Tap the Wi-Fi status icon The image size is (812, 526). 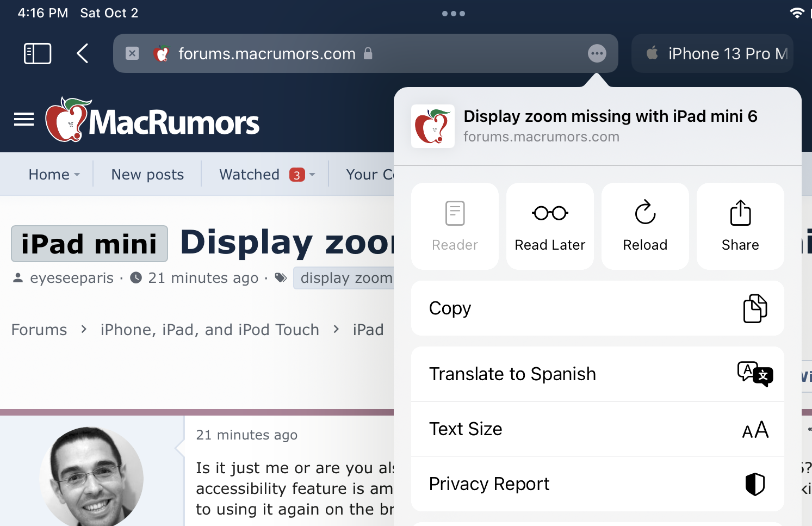tap(797, 13)
